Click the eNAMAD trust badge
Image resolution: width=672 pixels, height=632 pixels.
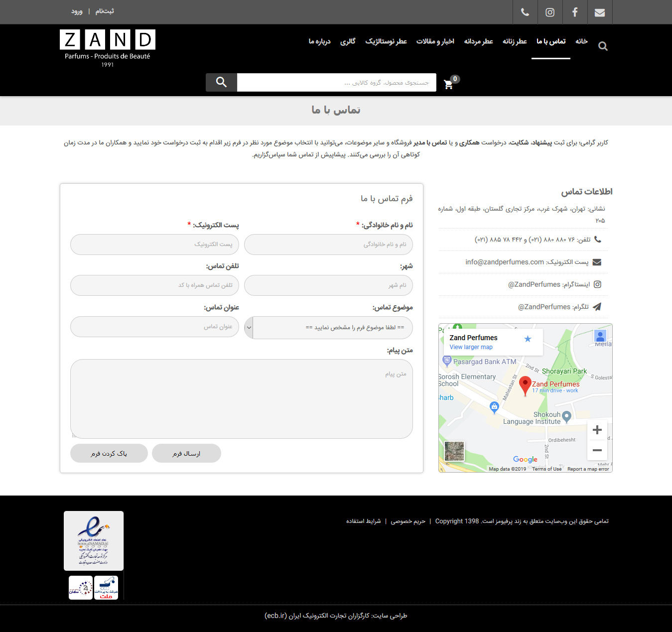pyautogui.click(x=94, y=540)
